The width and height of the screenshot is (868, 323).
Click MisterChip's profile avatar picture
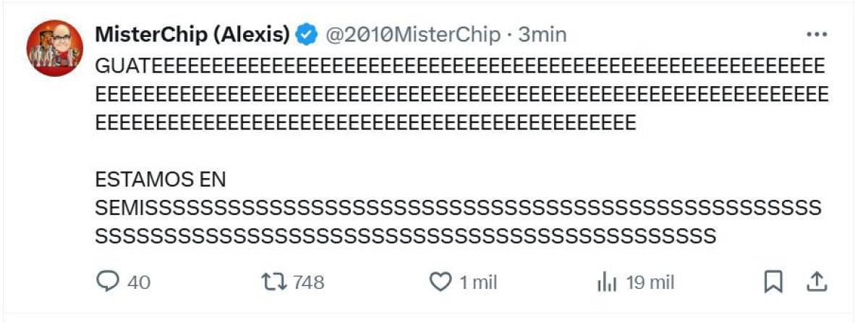click(x=55, y=49)
